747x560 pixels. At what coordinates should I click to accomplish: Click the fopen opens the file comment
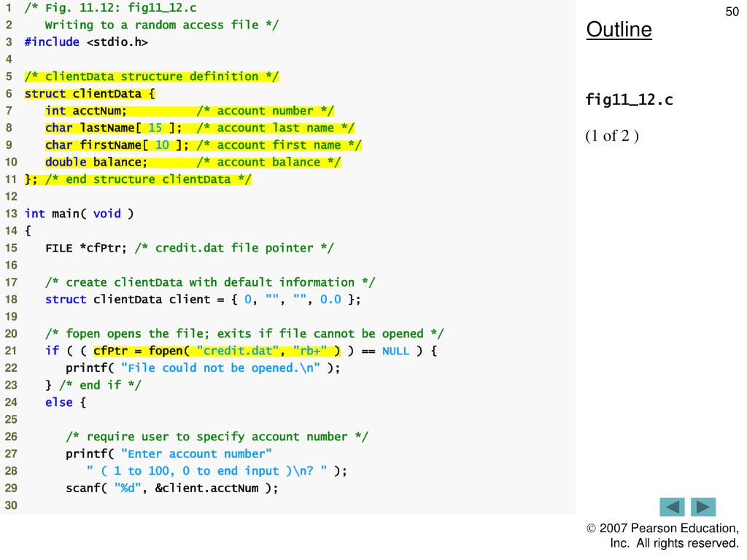244,333
